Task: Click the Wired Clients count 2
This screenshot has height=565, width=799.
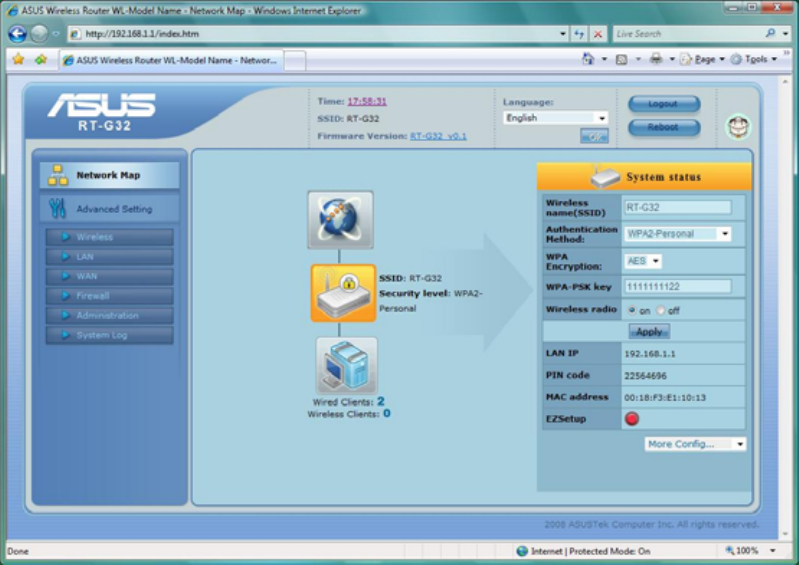Action: pyautogui.click(x=381, y=401)
